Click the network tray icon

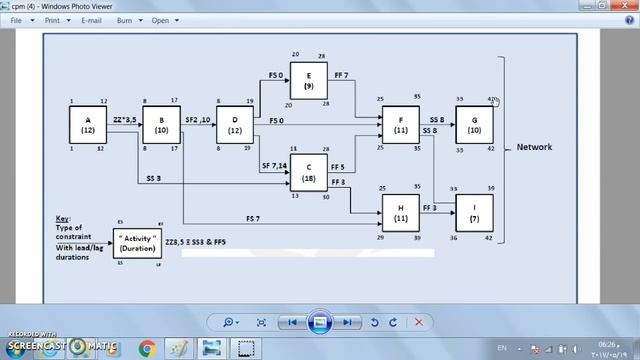pos(549,349)
